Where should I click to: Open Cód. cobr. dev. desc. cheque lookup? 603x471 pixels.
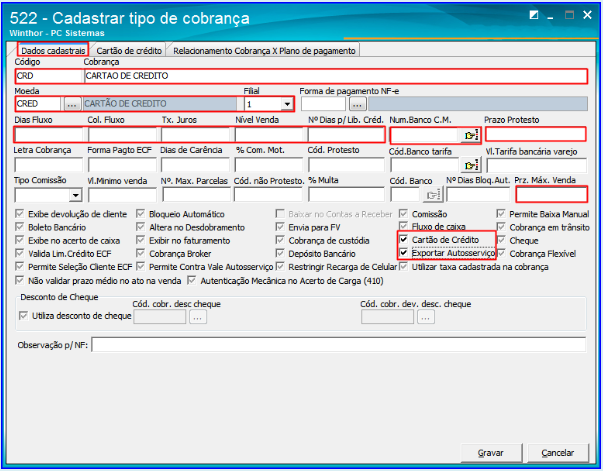(424, 317)
